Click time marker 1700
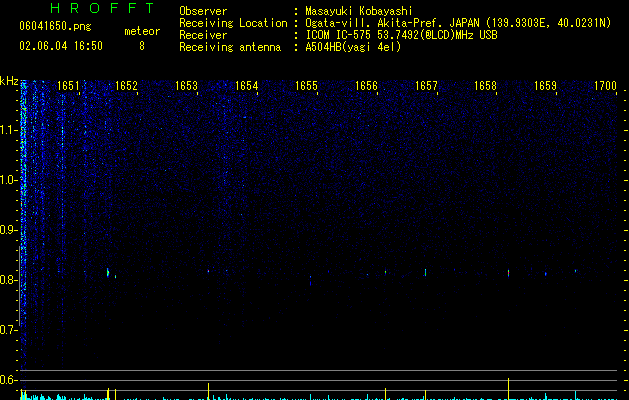The width and height of the screenshot is (629, 400). 605,86
